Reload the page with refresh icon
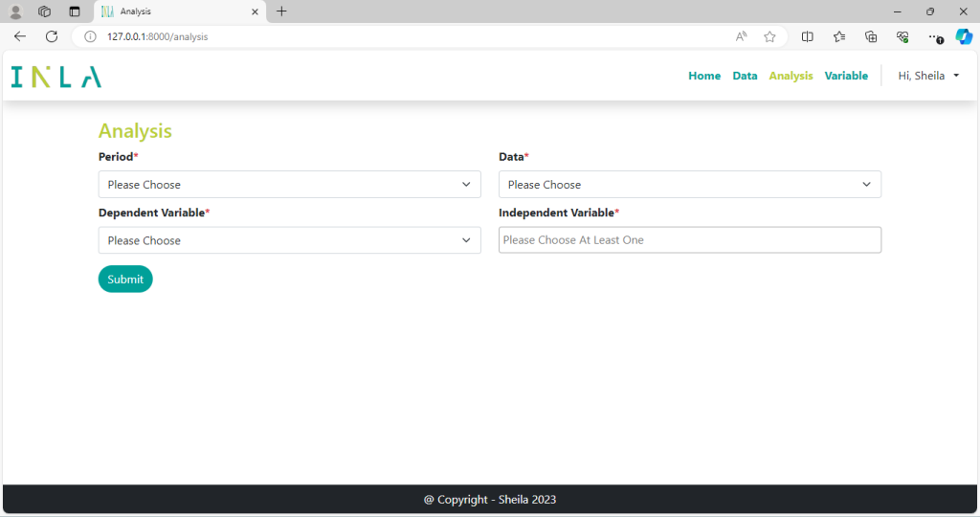 click(52, 36)
